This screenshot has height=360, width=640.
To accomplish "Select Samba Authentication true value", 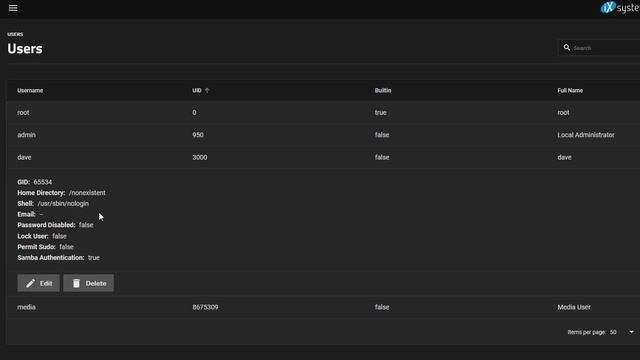I will (93, 258).
